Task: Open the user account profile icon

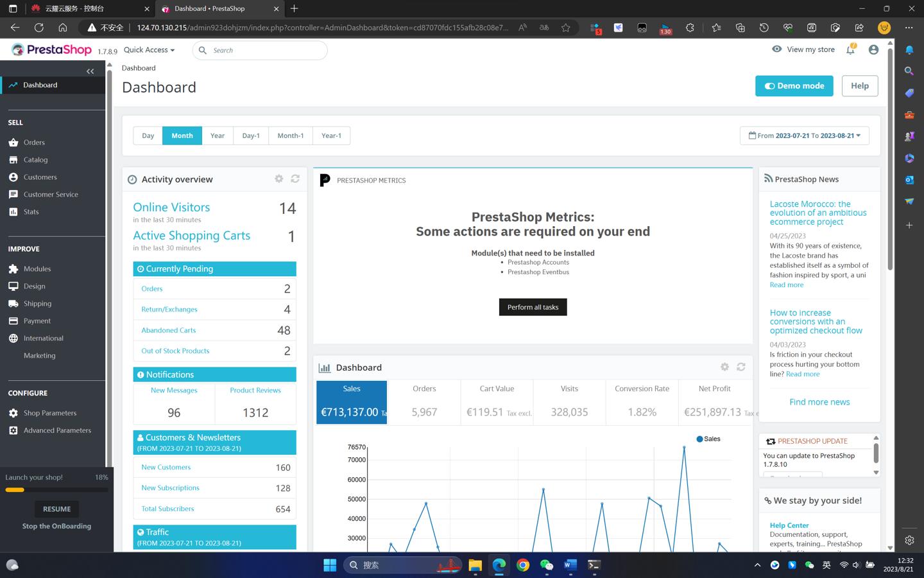Action: click(x=873, y=50)
